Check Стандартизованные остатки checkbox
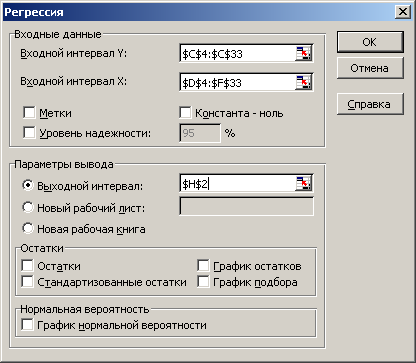 [x=27, y=282]
